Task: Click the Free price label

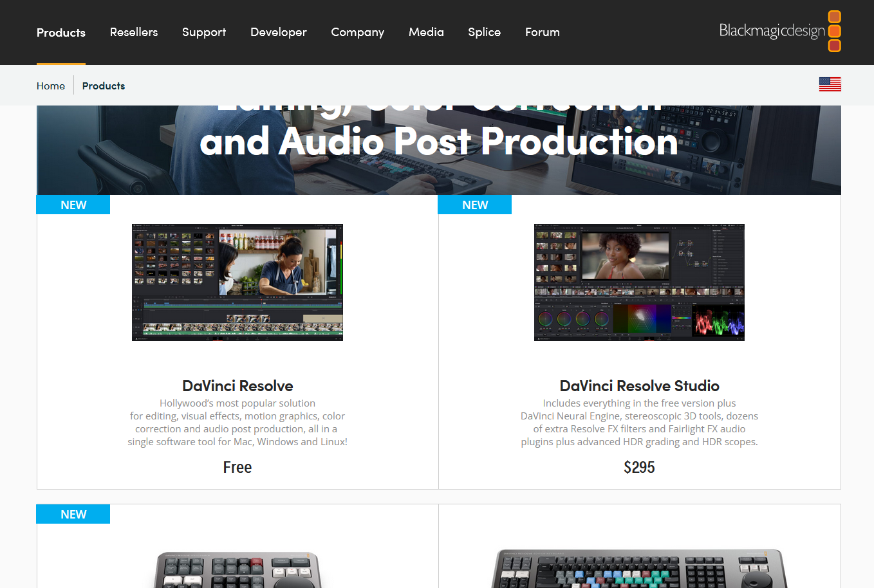Action: 237,468
